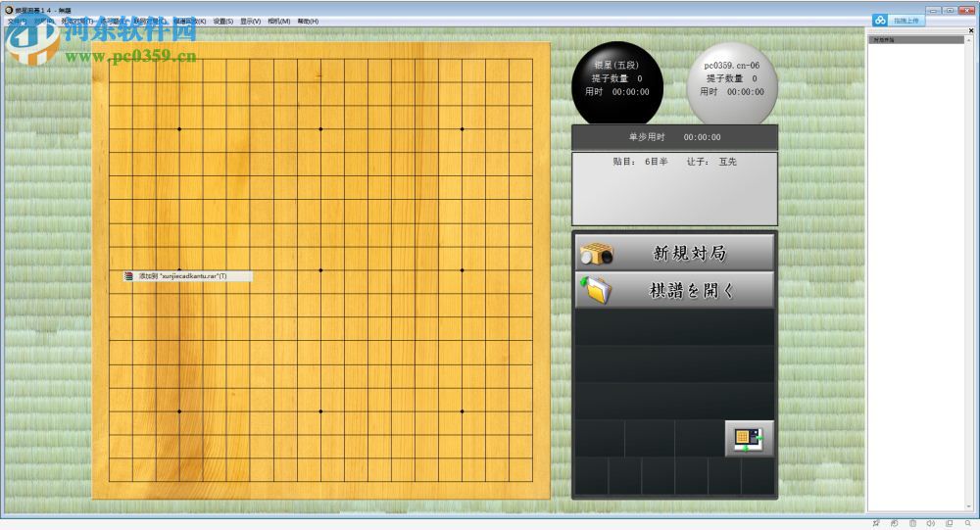Open the 文件 menu
The height and width of the screenshot is (530, 980).
(17, 22)
